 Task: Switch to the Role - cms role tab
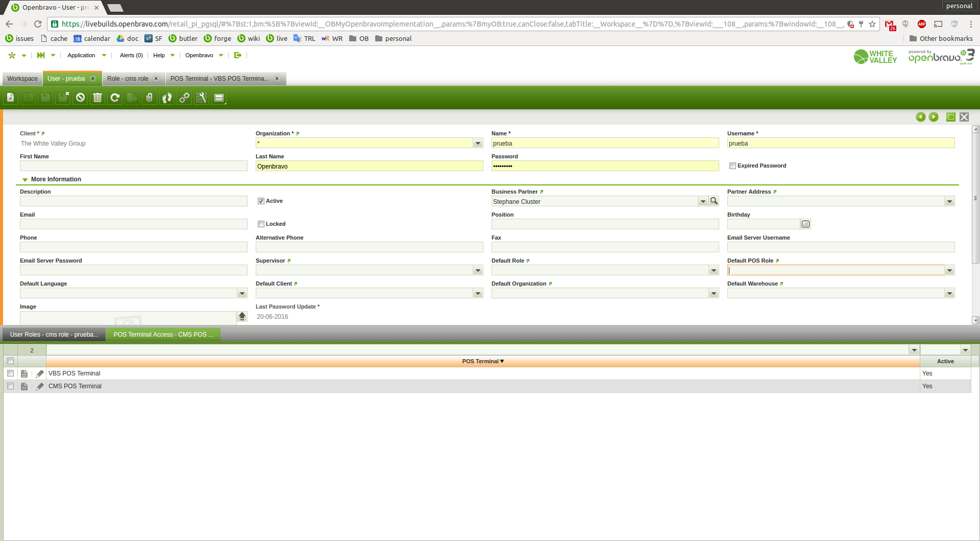point(128,79)
